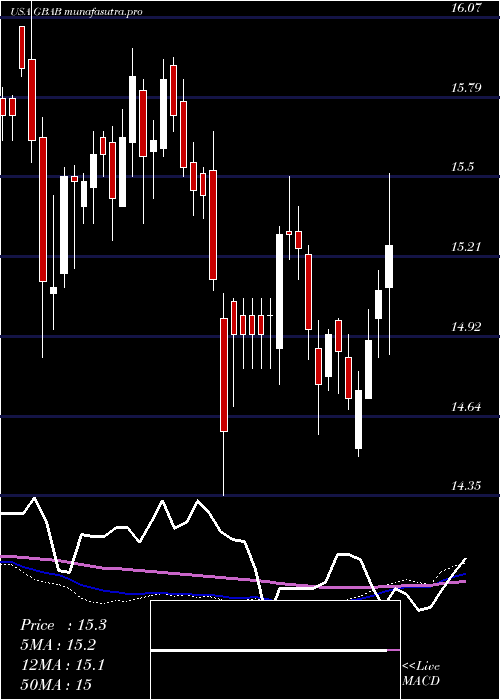This screenshot has width=500, height=700.
Task: Click the 15.79 price axis label
Action: (467, 87)
